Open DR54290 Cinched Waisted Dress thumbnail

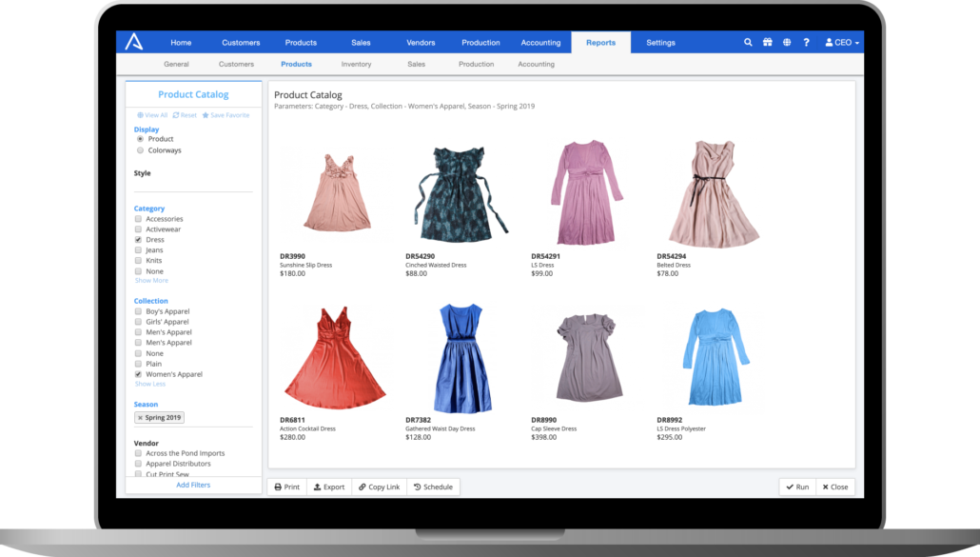point(461,194)
